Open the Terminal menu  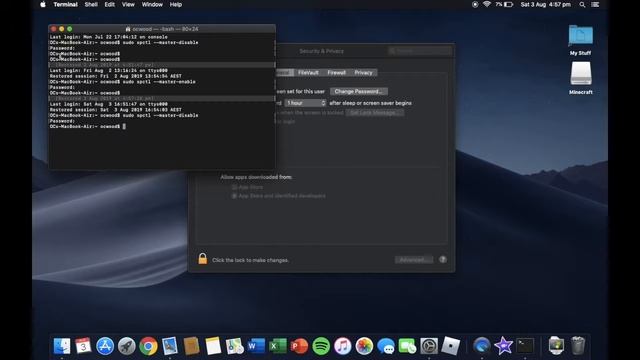click(x=65, y=4)
